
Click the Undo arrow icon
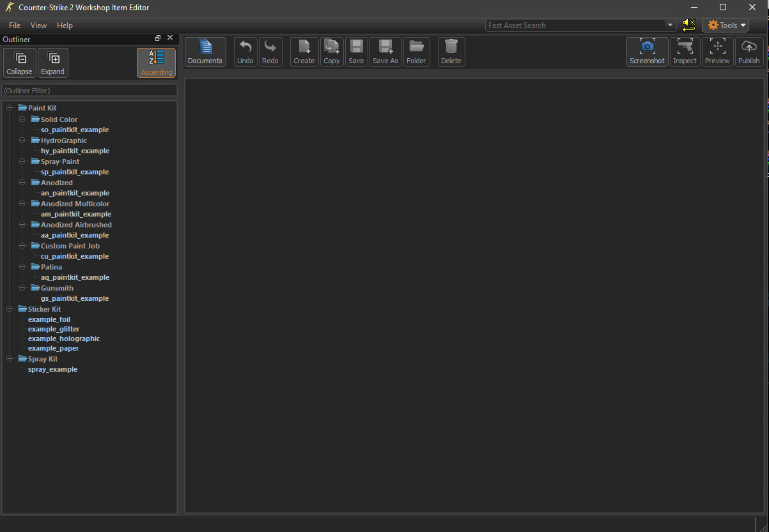(245, 52)
